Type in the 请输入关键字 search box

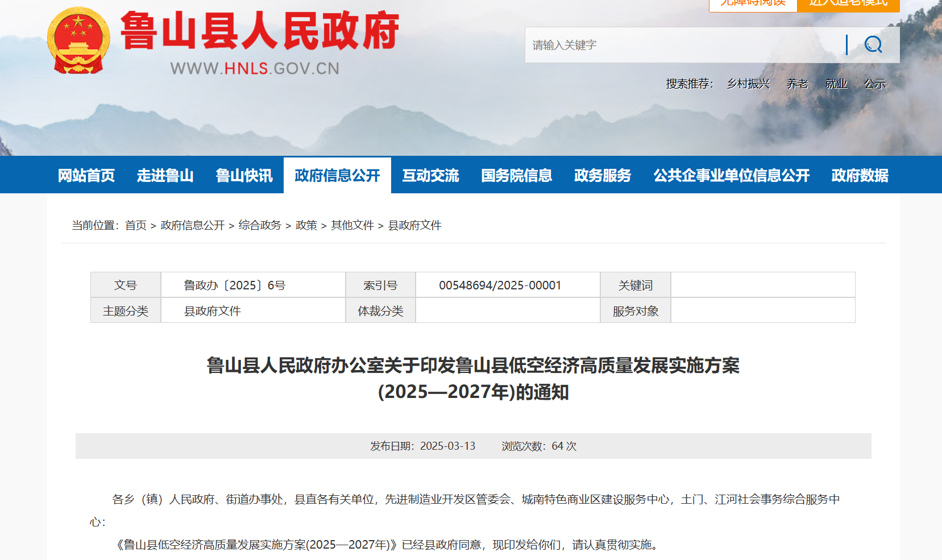pos(682,45)
